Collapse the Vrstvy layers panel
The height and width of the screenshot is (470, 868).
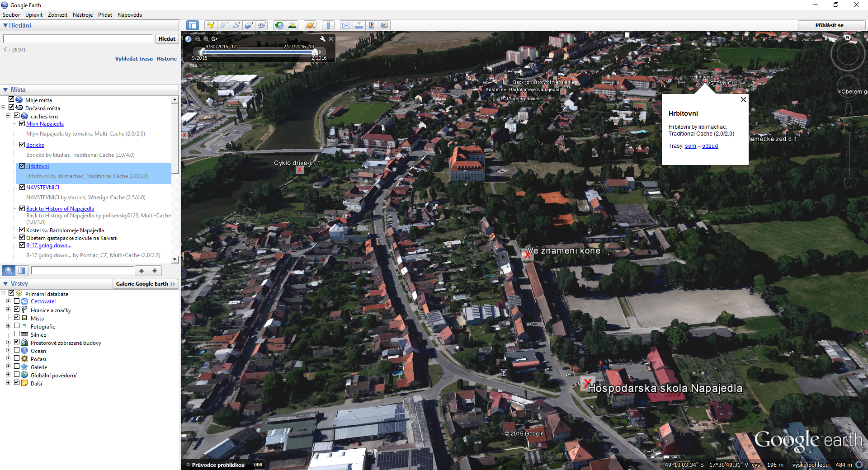[5, 283]
